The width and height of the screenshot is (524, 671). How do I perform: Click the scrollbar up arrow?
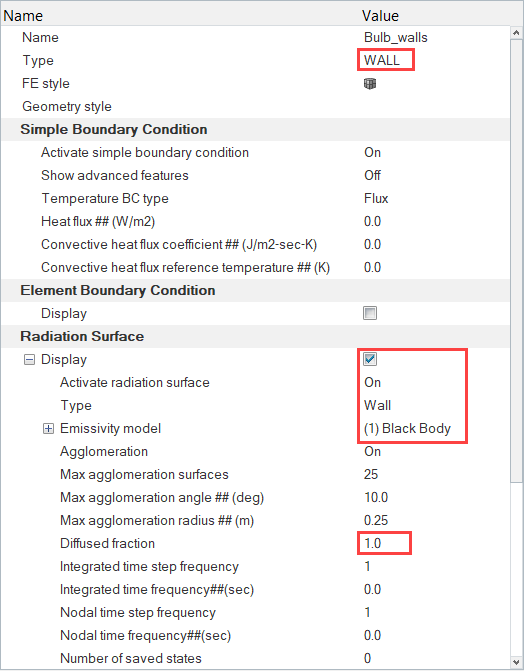point(516,33)
